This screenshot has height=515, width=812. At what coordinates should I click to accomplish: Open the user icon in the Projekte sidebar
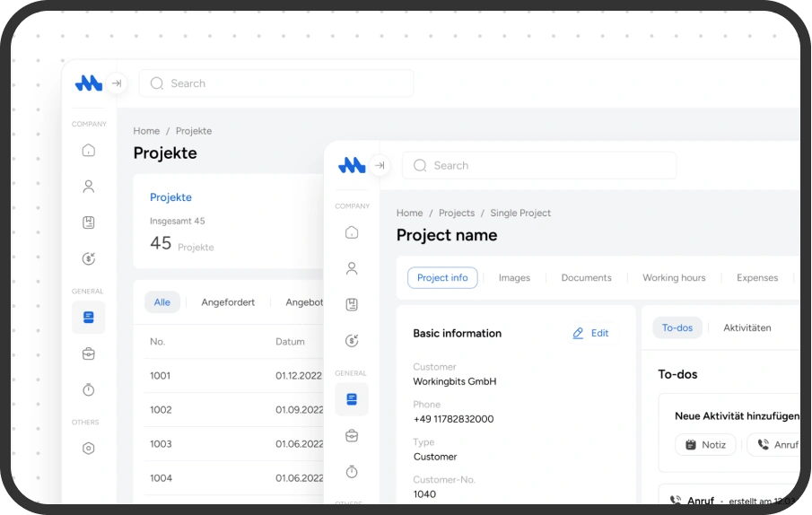click(x=88, y=187)
